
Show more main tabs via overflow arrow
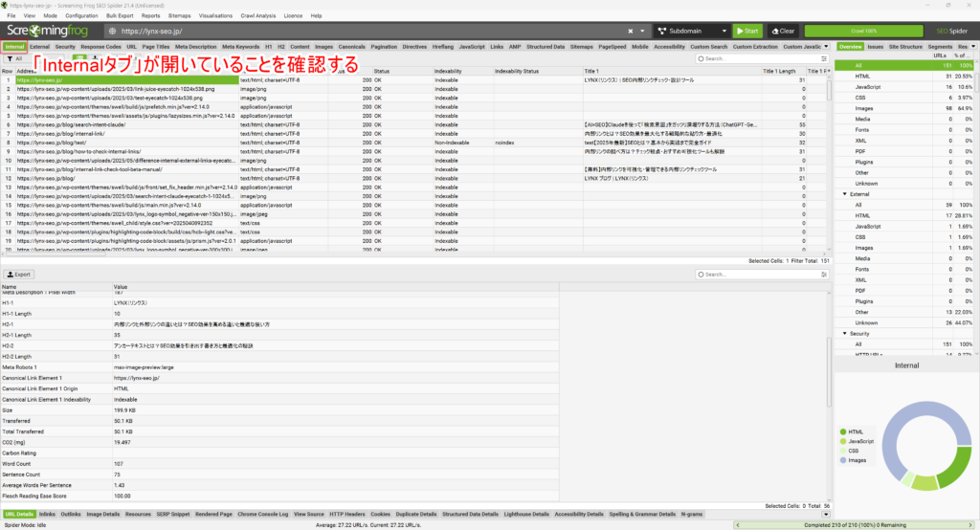click(x=826, y=46)
